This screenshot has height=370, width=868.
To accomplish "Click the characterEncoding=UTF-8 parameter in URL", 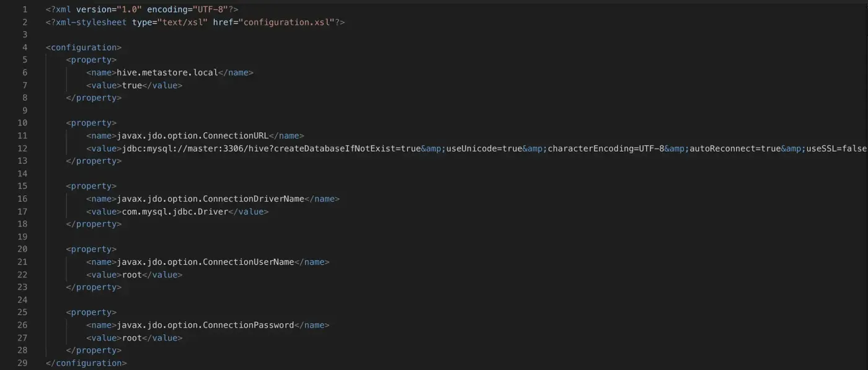I will click(606, 148).
